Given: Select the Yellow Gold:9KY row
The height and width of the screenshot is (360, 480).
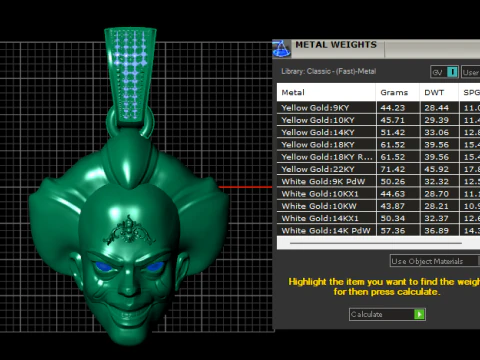Looking at the screenshot, I should click(378, 108).
